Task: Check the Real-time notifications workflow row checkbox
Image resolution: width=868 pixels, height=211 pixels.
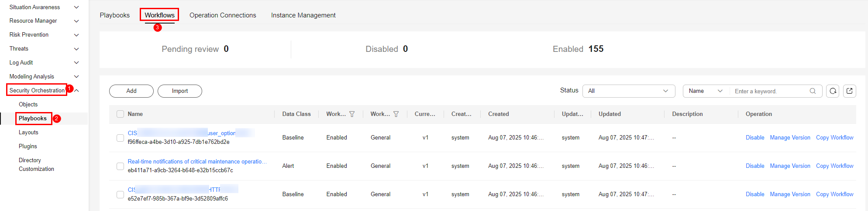Action: point(120,166)
